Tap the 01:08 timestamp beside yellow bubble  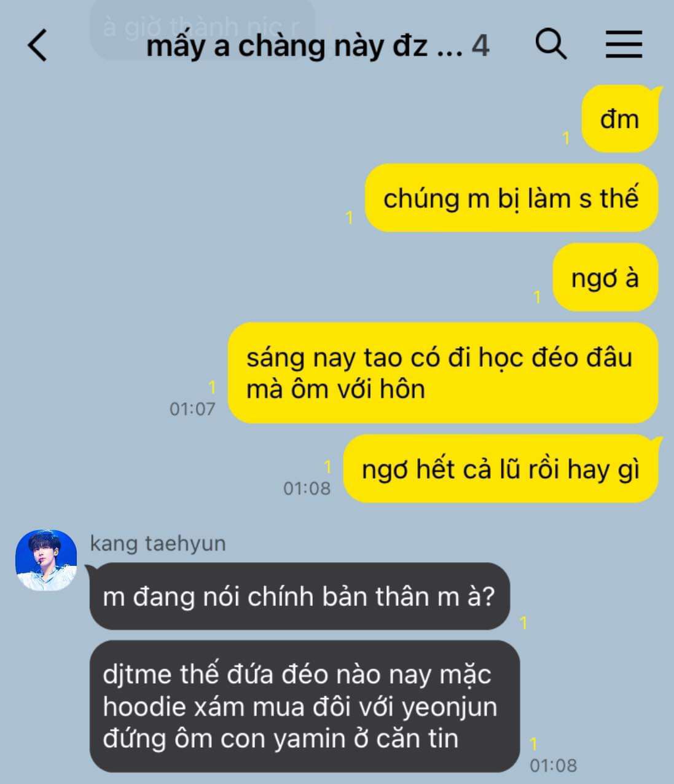(307, 488)
